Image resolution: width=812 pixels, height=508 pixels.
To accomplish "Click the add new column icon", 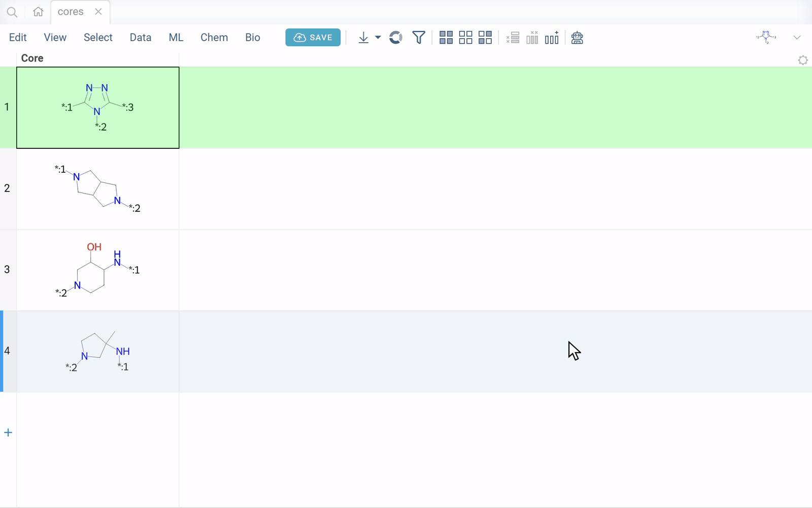I will point(552,38).
